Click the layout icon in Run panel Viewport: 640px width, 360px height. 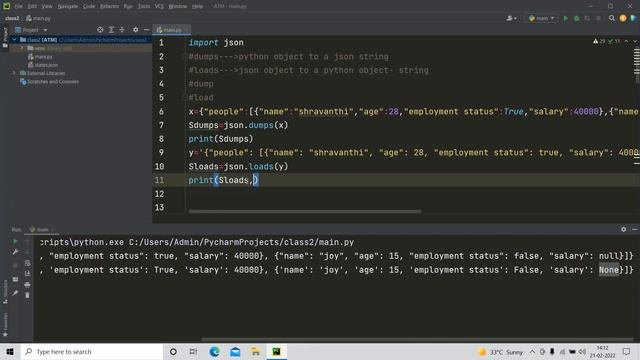[15, 279]
